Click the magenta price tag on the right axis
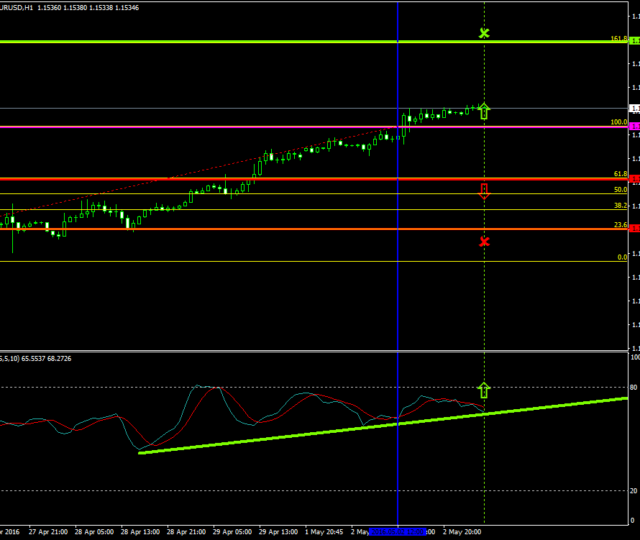This screenshot has height=540, width=640. point(634,126)
